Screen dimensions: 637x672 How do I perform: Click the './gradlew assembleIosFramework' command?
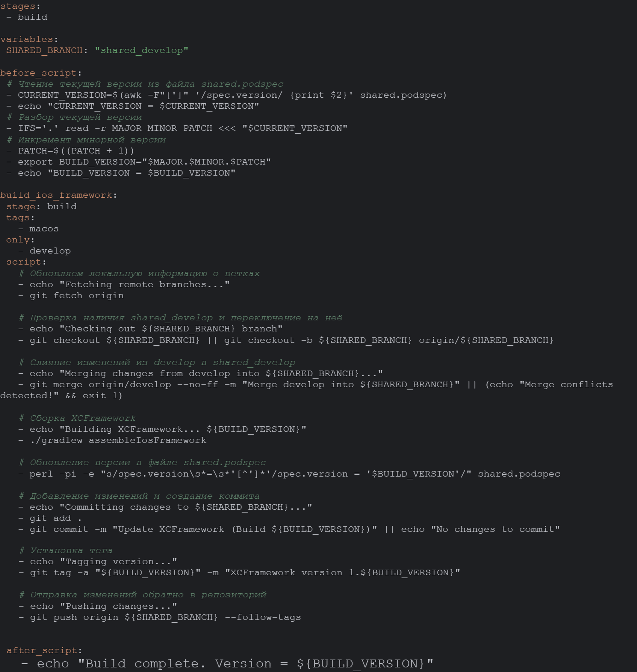(118, 440)
